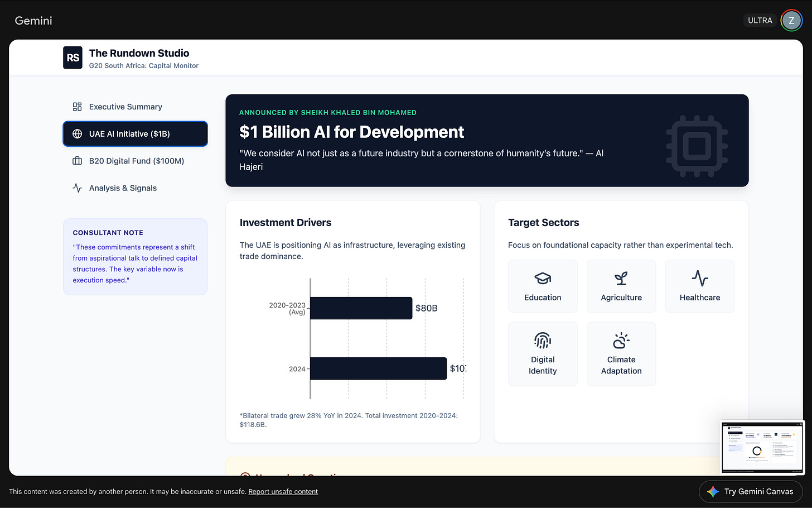Click the consultant note quote text
The image size is (812, 508).
(135, 263)
